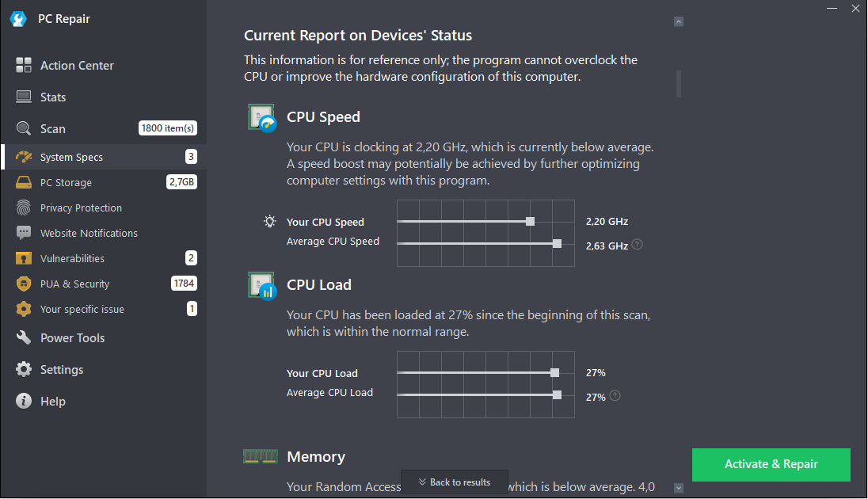The width and height of the screenshot is (868, 499).
Task: Open PUA & Security section
Action: point(75,284)
